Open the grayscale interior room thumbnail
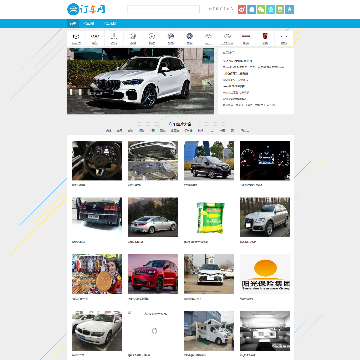 [265, 331]
